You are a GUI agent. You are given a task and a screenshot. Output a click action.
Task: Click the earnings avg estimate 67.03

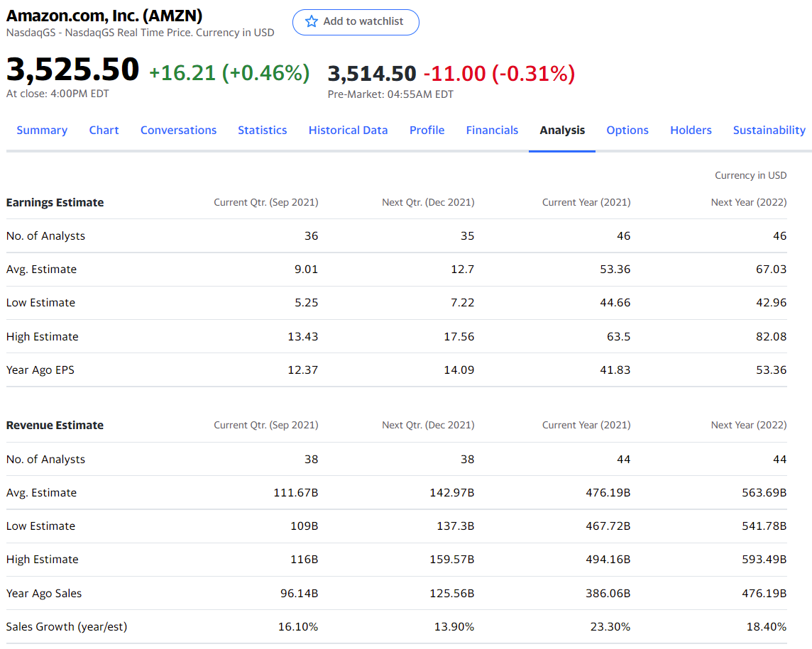click(x=771, y=269)
